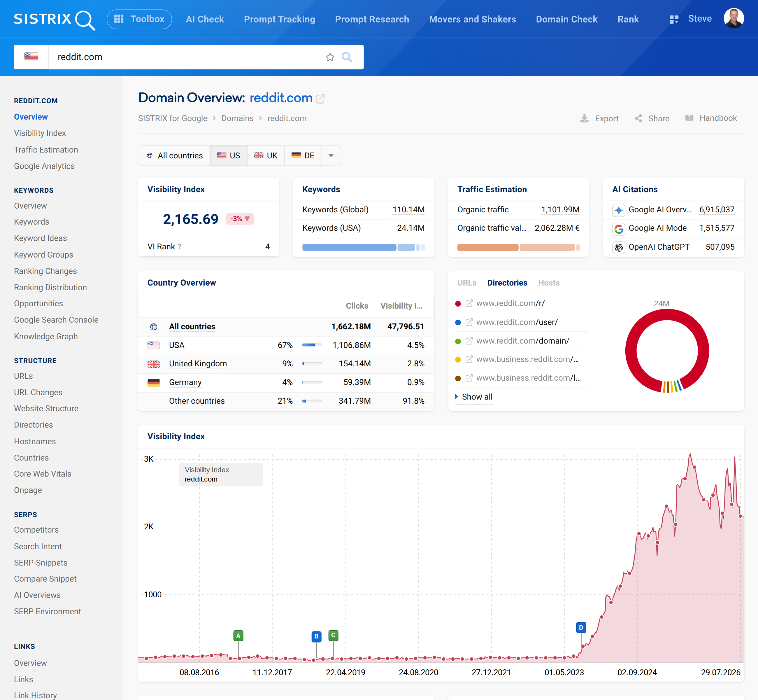Click Domains breadcrumb link

point(237,118)
